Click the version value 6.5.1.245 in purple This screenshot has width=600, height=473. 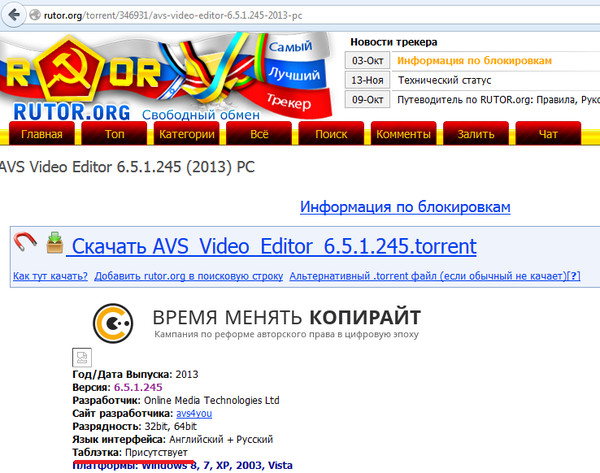[138, 387]
